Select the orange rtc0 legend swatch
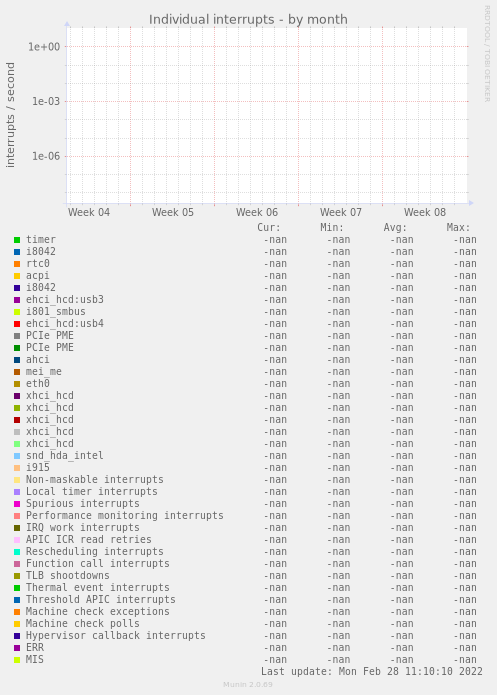This screenshot has height=695, width=497. (17, 264)
